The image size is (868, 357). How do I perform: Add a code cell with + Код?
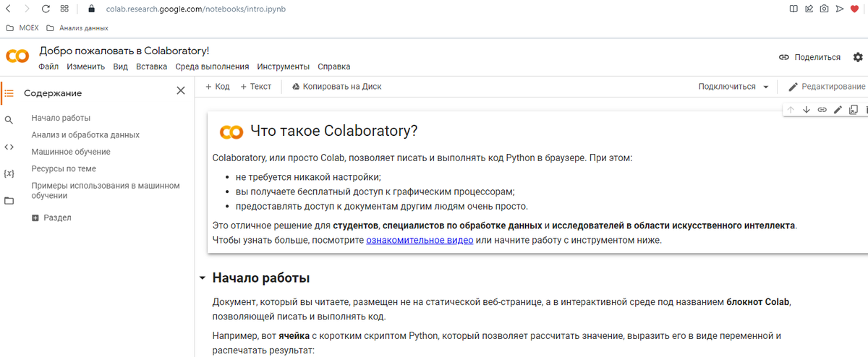tap(217, 87)
